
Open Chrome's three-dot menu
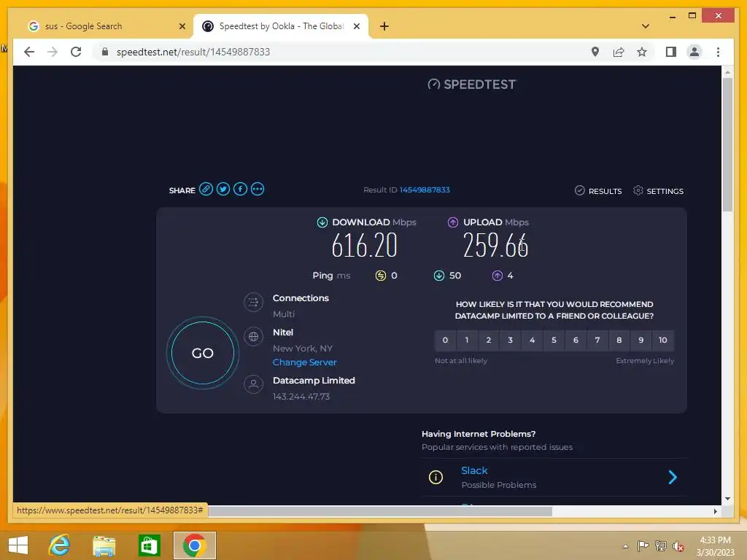click(x=718, y=52)
